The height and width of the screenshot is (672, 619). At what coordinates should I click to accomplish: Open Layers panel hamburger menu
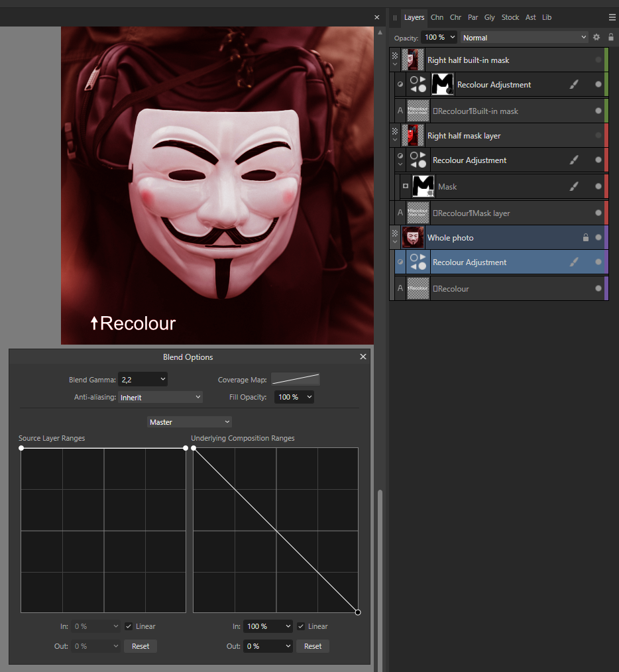[x=612, y=17]
